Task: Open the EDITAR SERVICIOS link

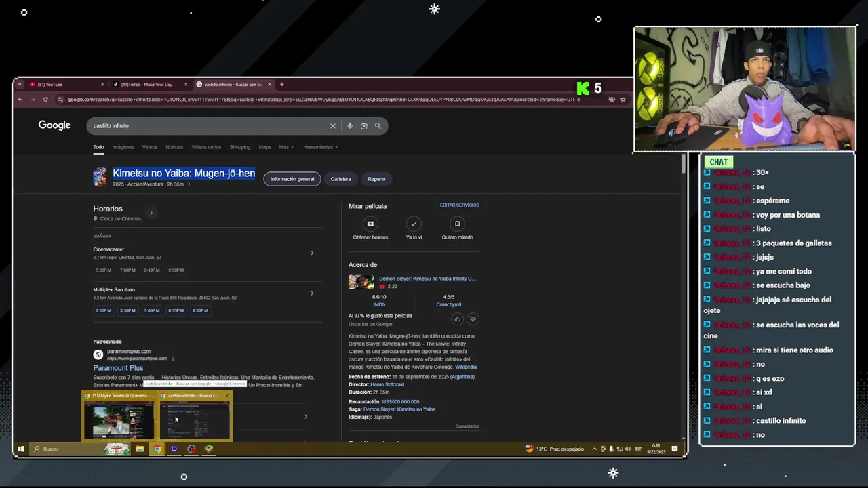Action: 459,205
